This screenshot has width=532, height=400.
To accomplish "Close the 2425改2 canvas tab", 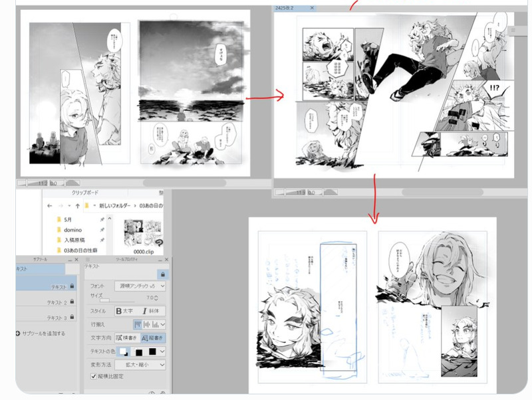I will point(312,8).
